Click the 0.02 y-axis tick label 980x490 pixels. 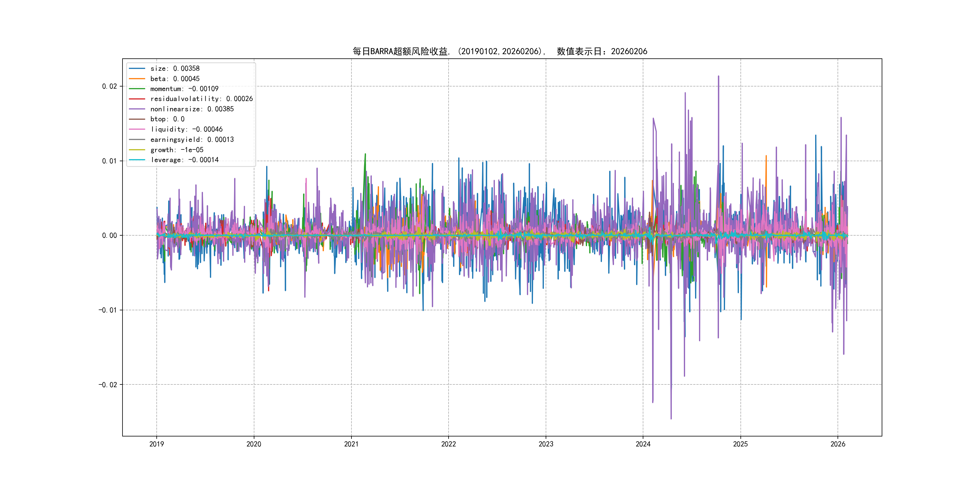pyautogui.click(x=109, y=87)
